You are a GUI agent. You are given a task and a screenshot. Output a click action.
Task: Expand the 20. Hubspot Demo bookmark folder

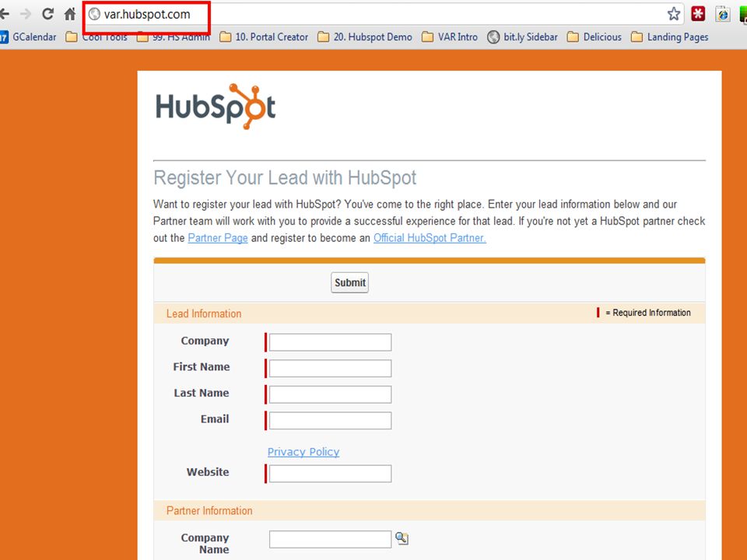tap(365, 37)
